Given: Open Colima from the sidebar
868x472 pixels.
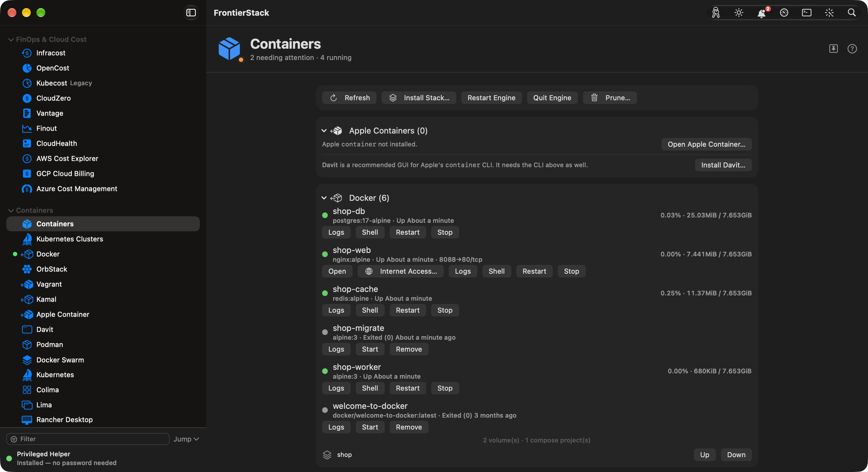Looking at the screenshot, I should coord(103,389).
